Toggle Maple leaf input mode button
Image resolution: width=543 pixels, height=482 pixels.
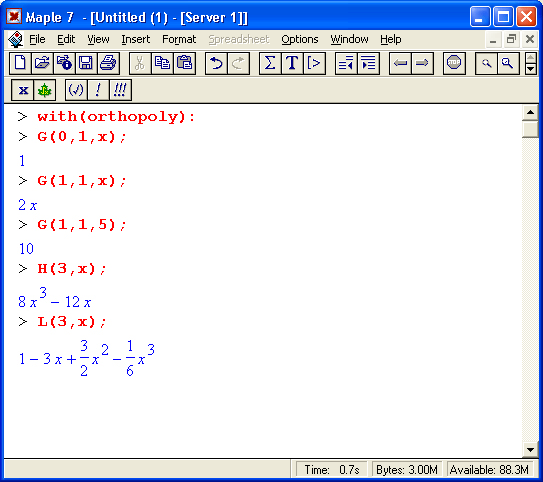tap(44, 90)
